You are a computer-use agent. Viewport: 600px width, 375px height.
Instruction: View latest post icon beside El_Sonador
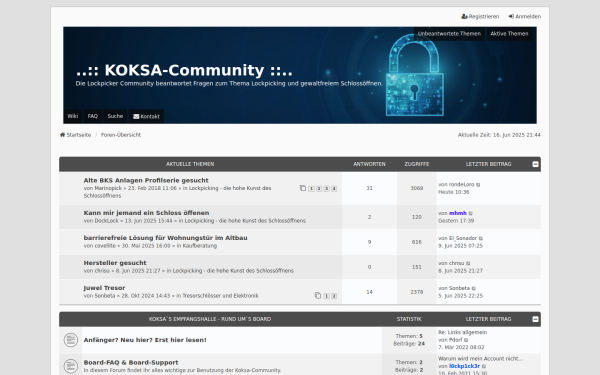coord(481,238)
